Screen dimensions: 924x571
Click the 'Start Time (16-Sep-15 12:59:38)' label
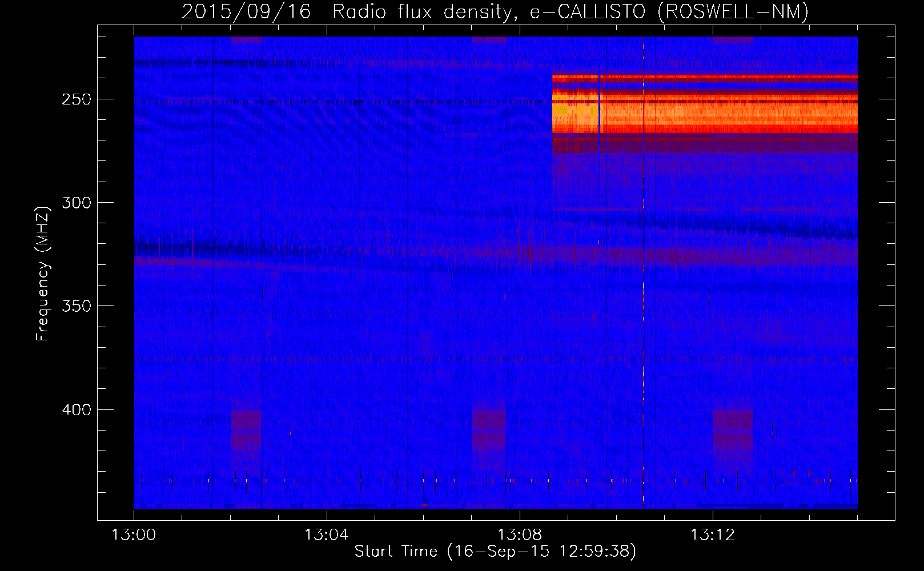tap(495, 552)
